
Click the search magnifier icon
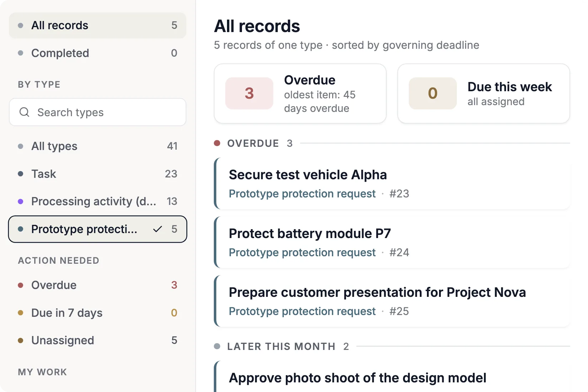pos(24,112)
